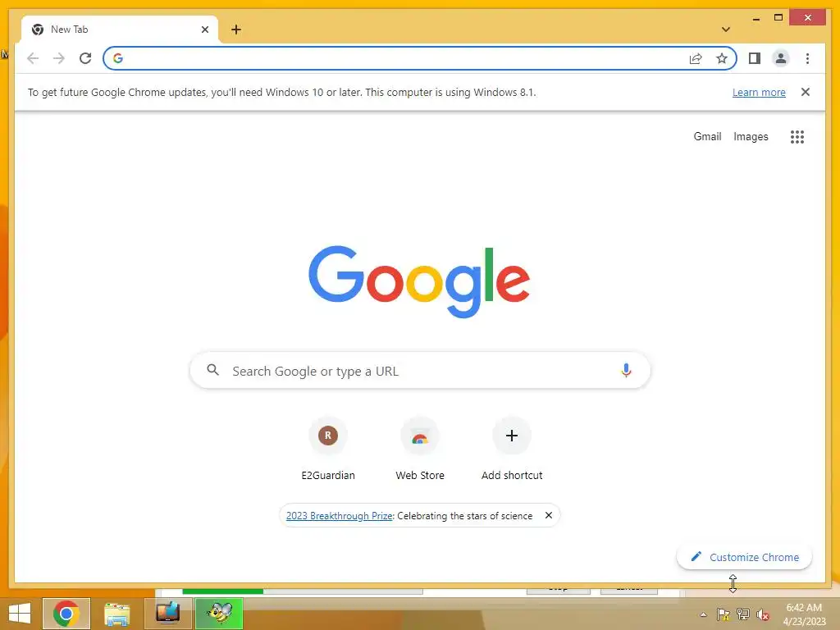Open Images link
840x630 pixels.
(751, 137)
